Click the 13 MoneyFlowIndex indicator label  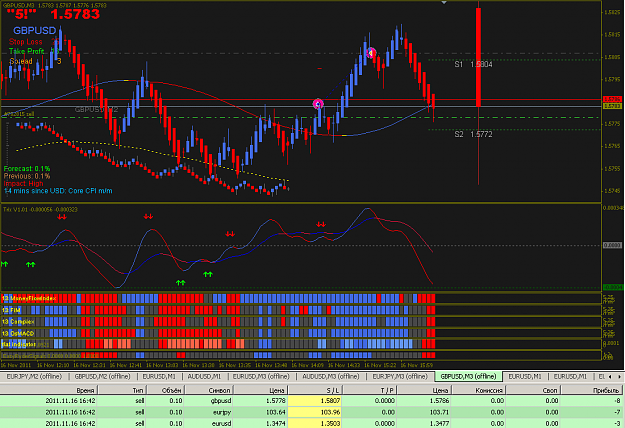29,298
